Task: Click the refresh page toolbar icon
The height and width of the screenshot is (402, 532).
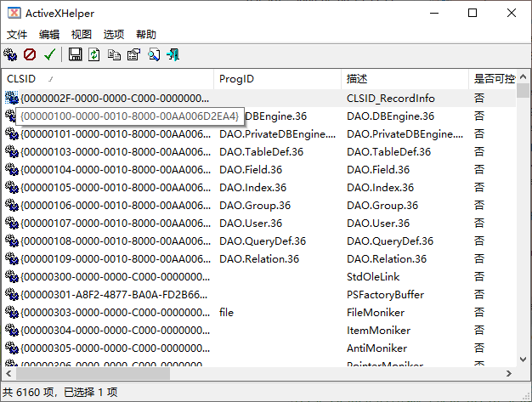Action: pos(93,55)
